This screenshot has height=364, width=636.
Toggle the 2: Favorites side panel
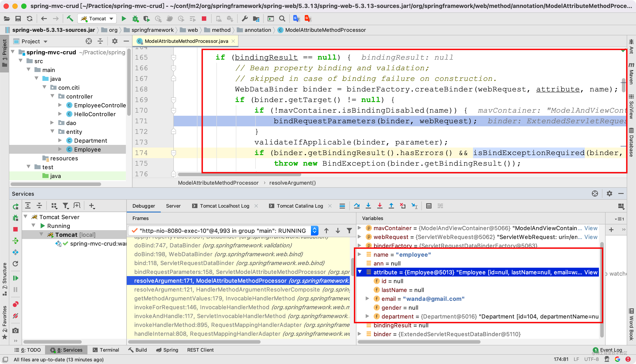pyautogui.click(x=4, y=322)
